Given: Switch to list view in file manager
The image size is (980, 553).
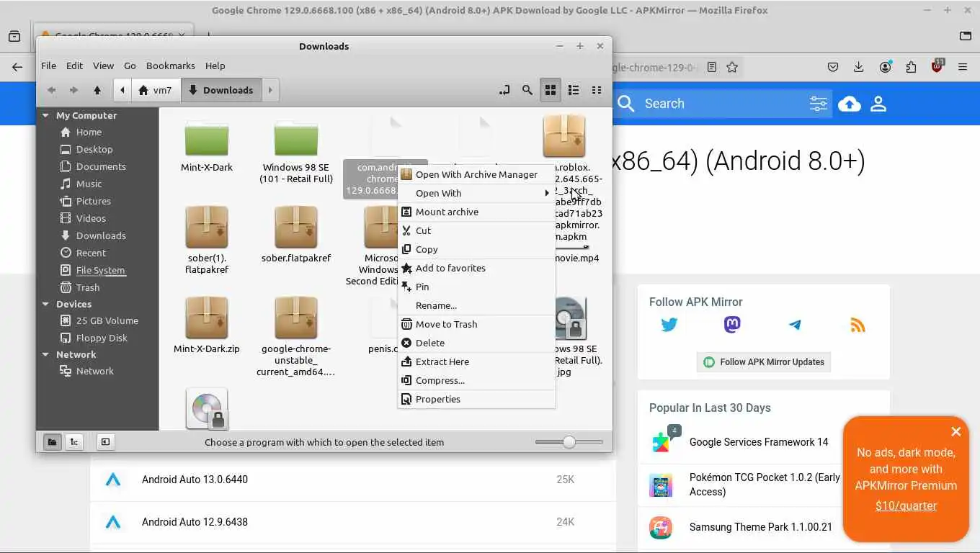Looking at the screenshot, I should 574,90.
